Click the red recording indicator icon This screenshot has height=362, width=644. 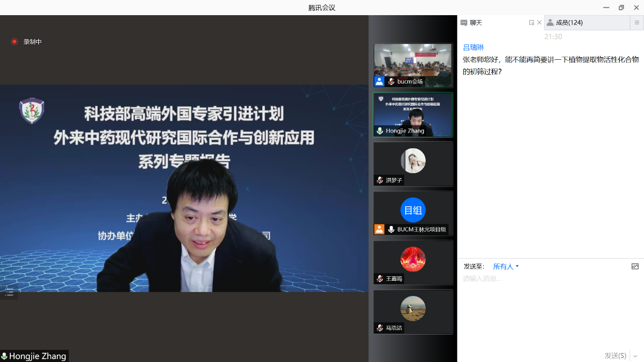(x=14, y=42)
